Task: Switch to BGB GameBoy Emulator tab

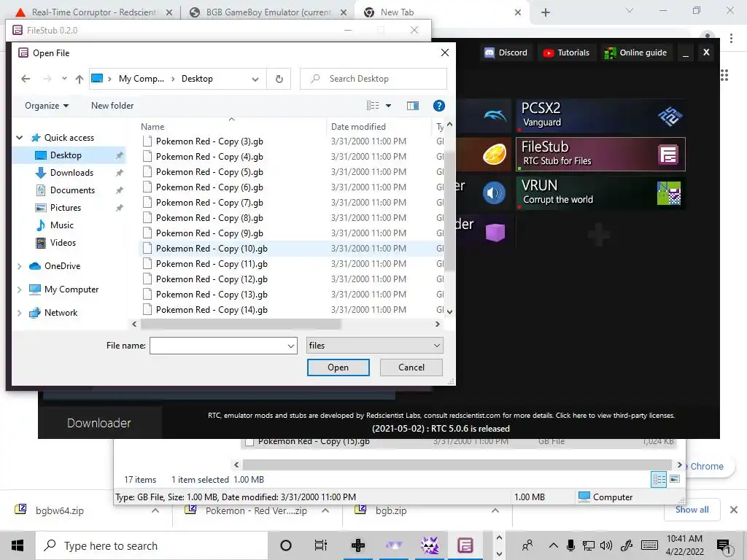Action: point(268,12)
